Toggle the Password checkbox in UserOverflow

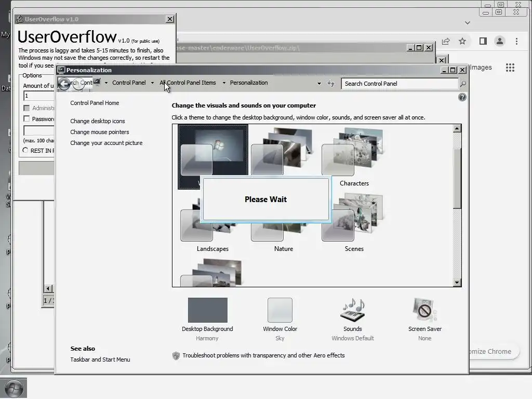[x=26, y=119]
